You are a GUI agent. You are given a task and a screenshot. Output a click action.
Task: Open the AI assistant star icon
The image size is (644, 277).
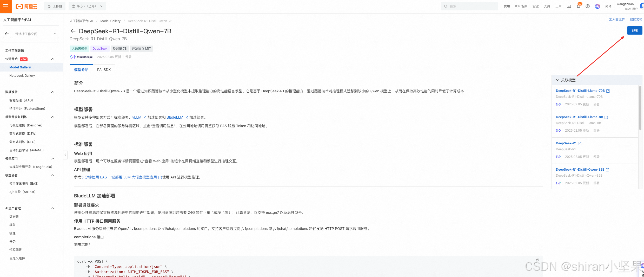pos(597,6)
